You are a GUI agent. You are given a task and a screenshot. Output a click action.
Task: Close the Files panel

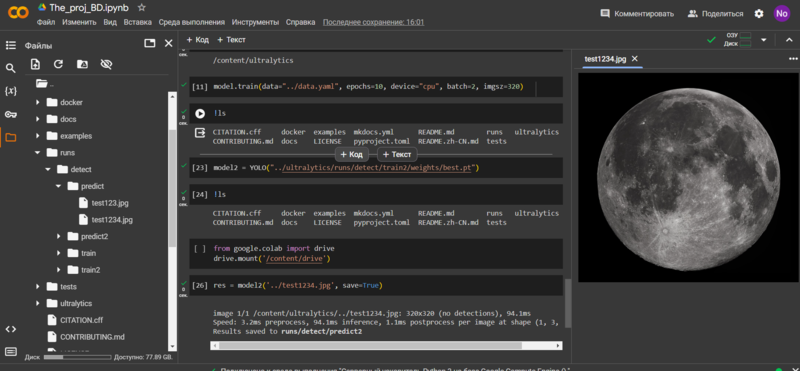(x=168, y=43)
